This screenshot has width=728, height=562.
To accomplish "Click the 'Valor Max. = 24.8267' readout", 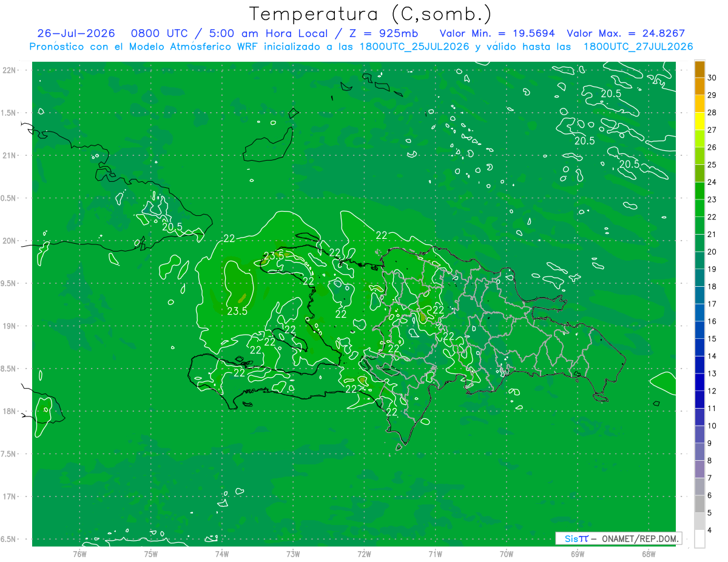I will pyautogui.click(x=626, y=33).
